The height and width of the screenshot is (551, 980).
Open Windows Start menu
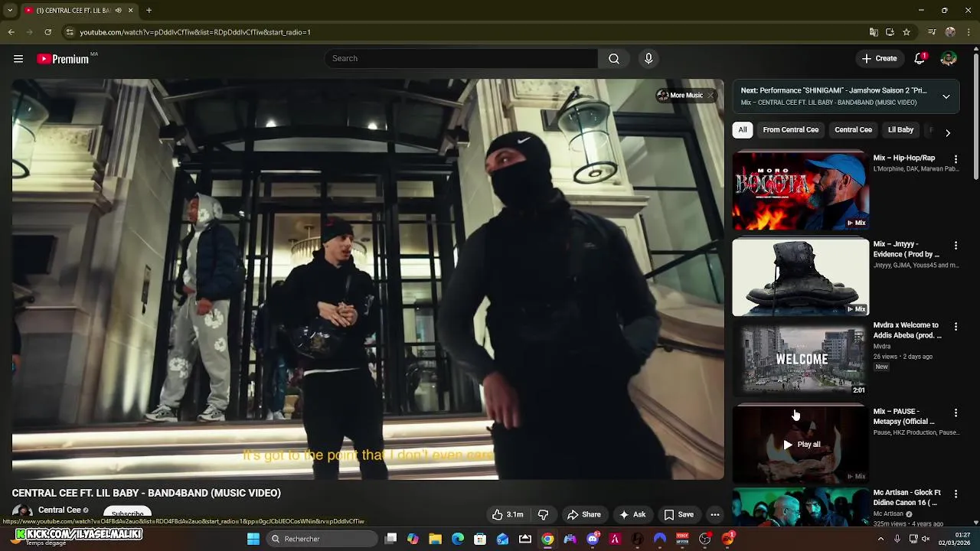coord(253,540)
